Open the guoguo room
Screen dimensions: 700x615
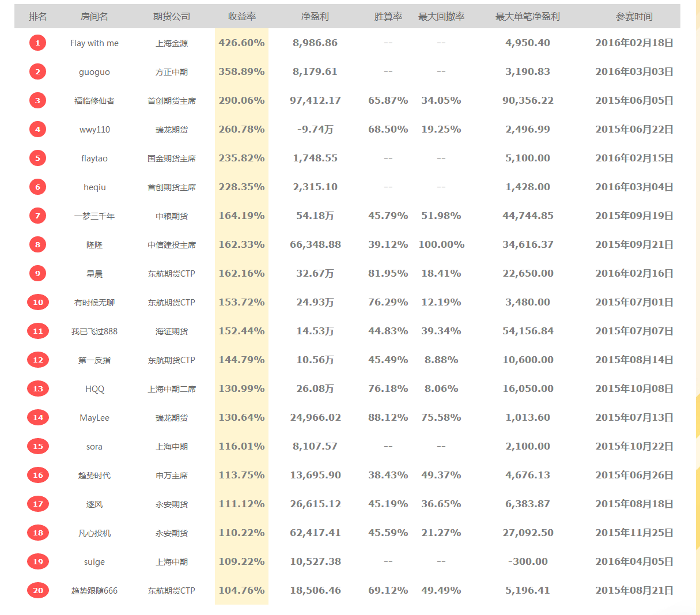(x=94, y=72)
